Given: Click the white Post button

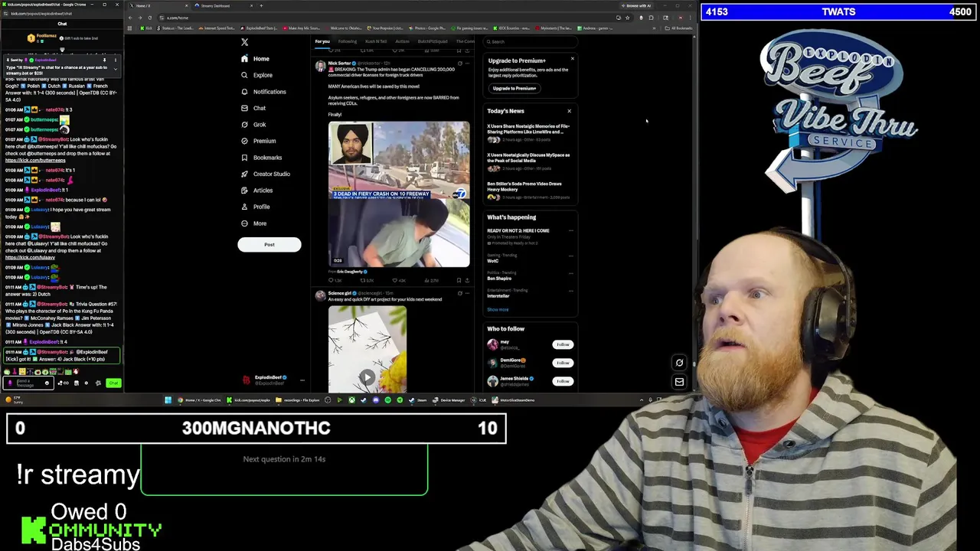Looking at the screenshot, I should [269, 245].
